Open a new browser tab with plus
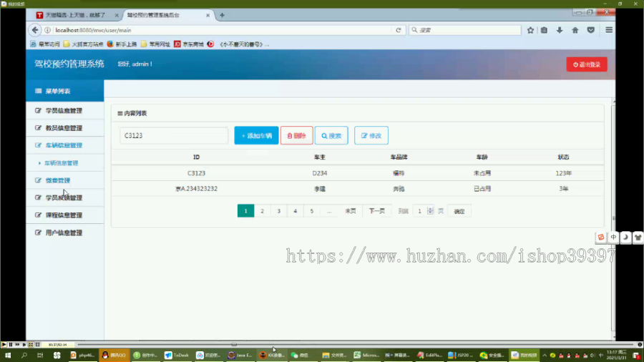Screen dimensions: 644x362 222,15
